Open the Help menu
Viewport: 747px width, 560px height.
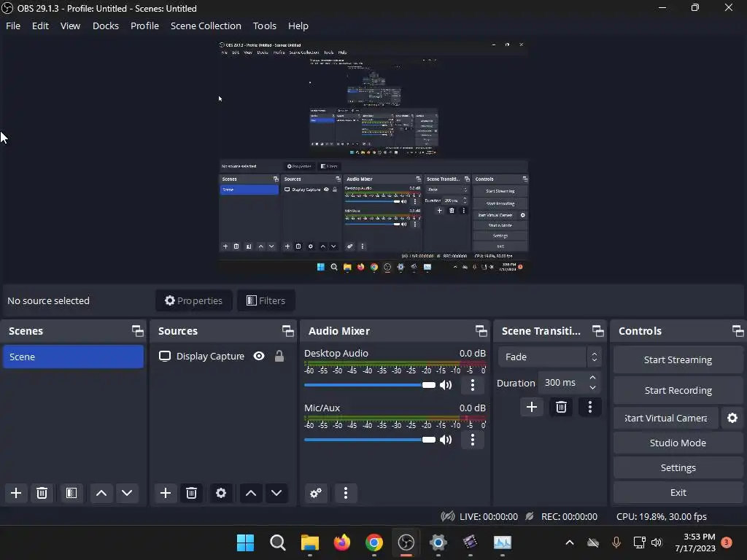tap(298, 26)
